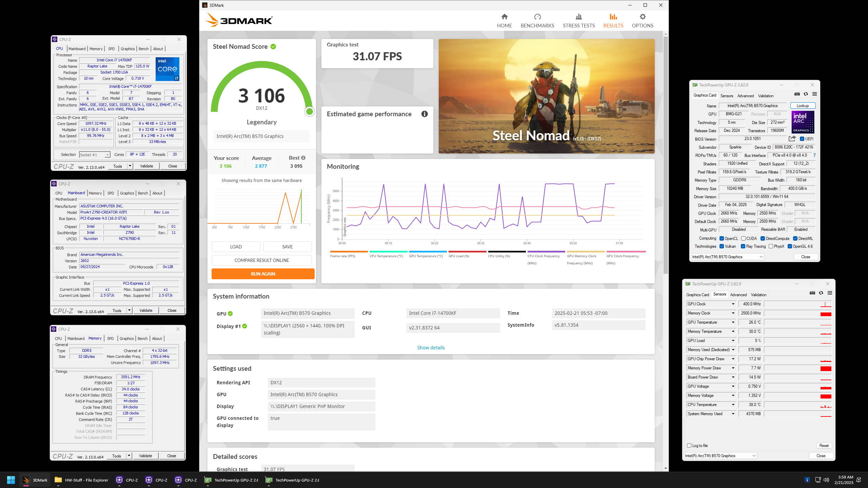868x488 pixels.
Task: Toggle DirectML checkbox in GPU-Z
Action: [795, 239]
